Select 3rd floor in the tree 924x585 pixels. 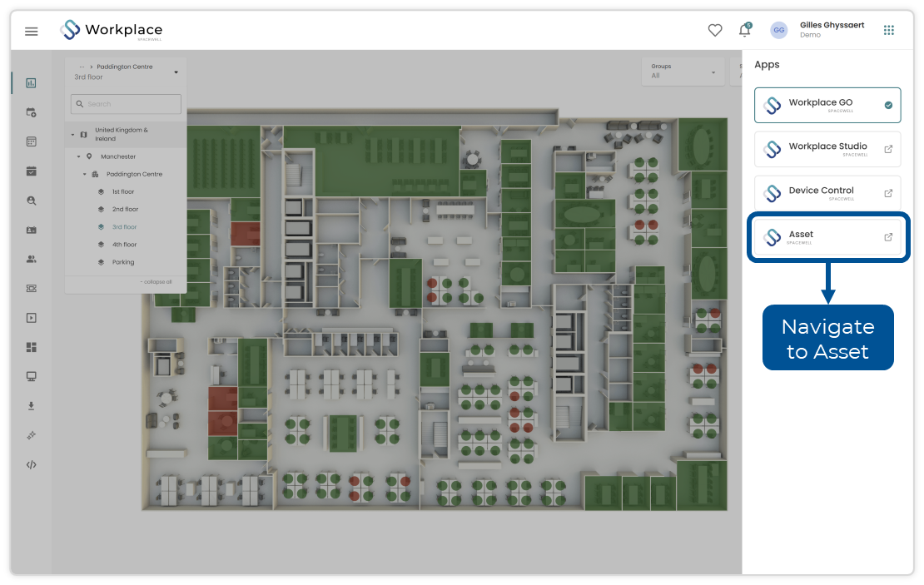click(x=124, y=227)
